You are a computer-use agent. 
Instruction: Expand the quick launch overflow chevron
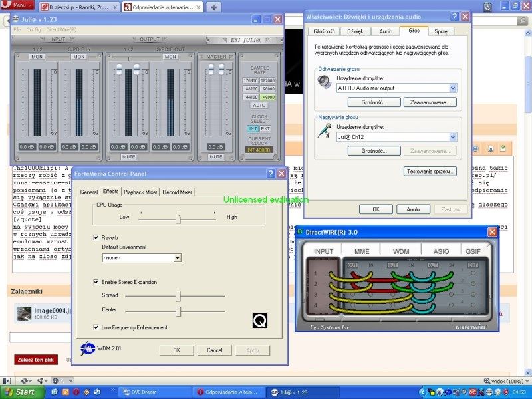(113, 390)
